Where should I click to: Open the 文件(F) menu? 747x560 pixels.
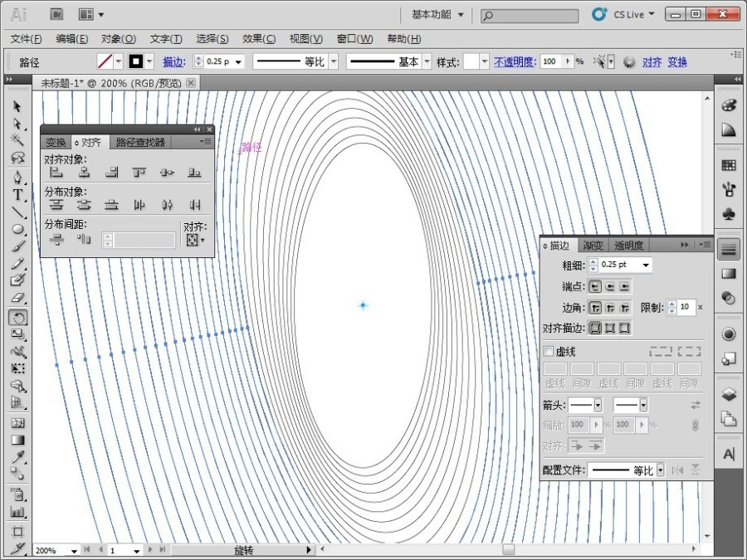point(26,38)
